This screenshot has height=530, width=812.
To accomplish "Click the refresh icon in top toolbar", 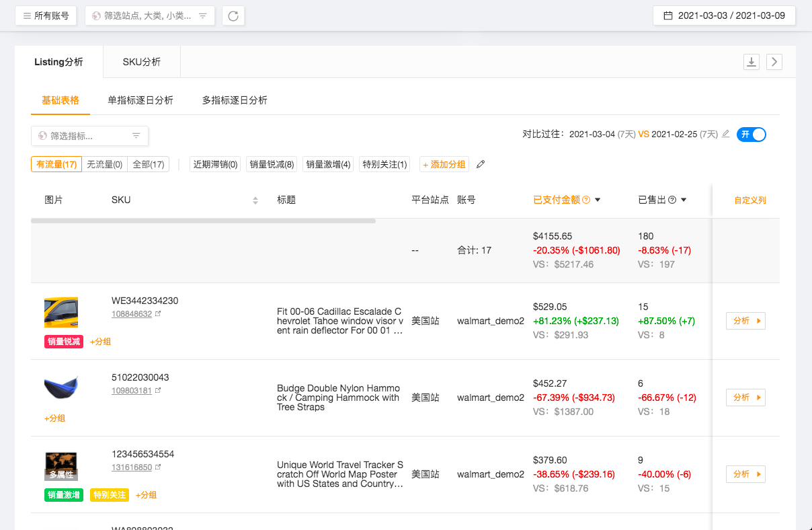I will click(x=233, y=16).
